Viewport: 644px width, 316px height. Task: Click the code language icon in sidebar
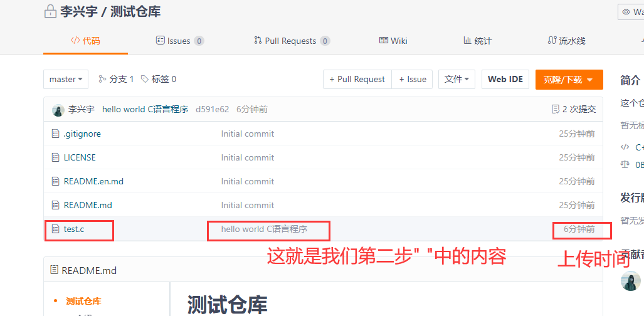click(x=625, y=147)
